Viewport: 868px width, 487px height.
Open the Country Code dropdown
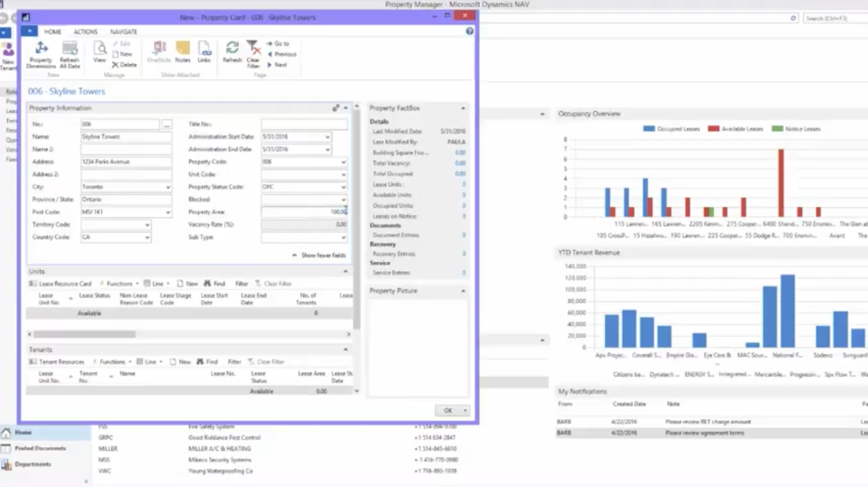(x=148, y=237)
